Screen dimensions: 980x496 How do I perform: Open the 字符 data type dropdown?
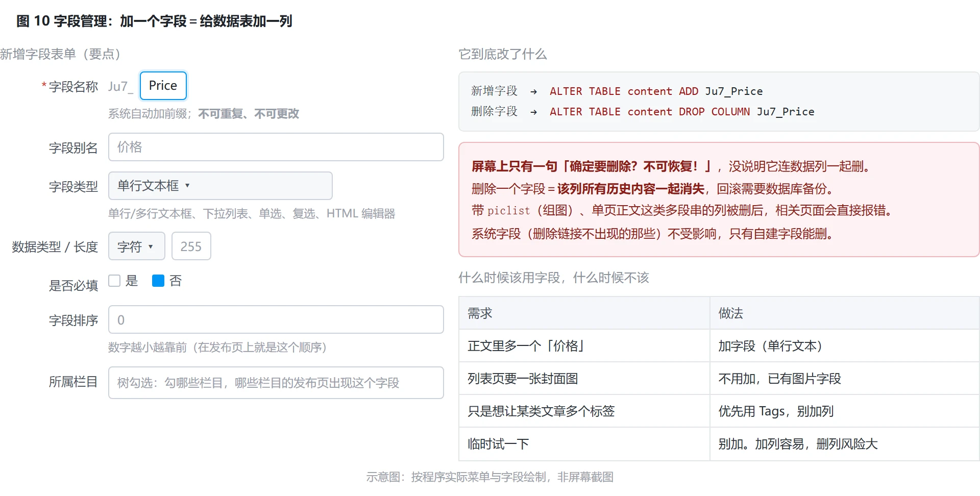[136, 246]
